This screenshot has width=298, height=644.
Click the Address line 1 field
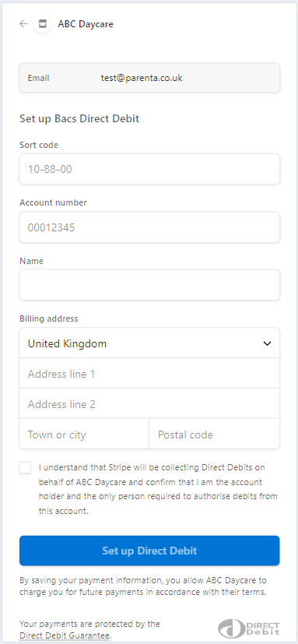point(149,373)
